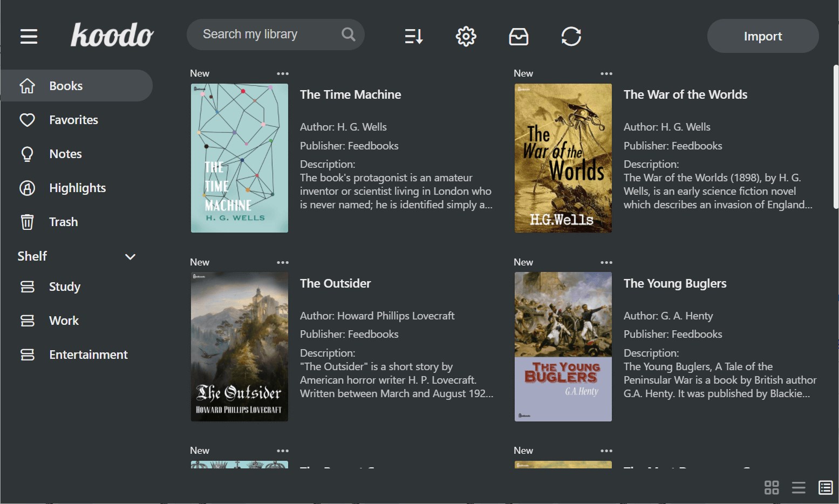This screenshot has width=839, height=504.
Task: Click the search magnifier in the search bar
Action: pos(348,34)
